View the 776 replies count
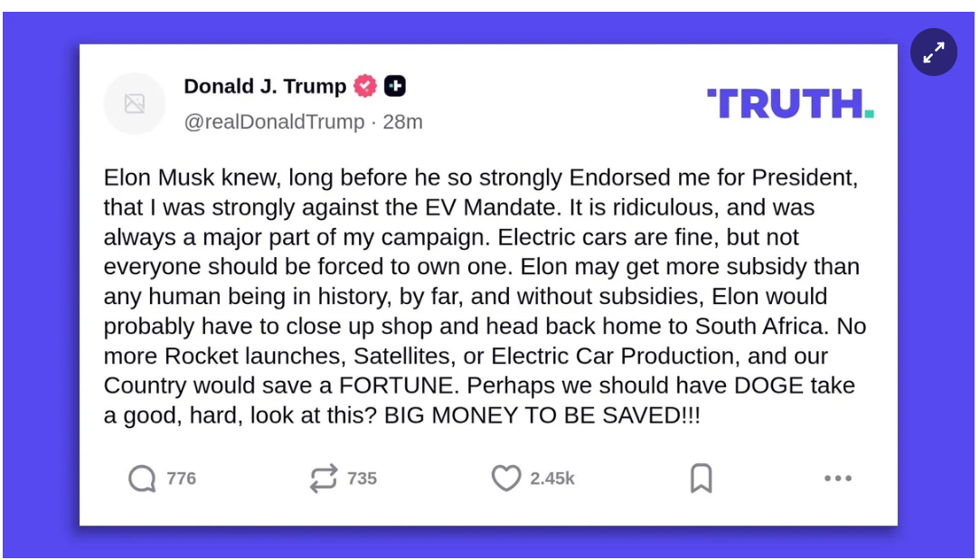The image size is (980, 560). point(181,479)
